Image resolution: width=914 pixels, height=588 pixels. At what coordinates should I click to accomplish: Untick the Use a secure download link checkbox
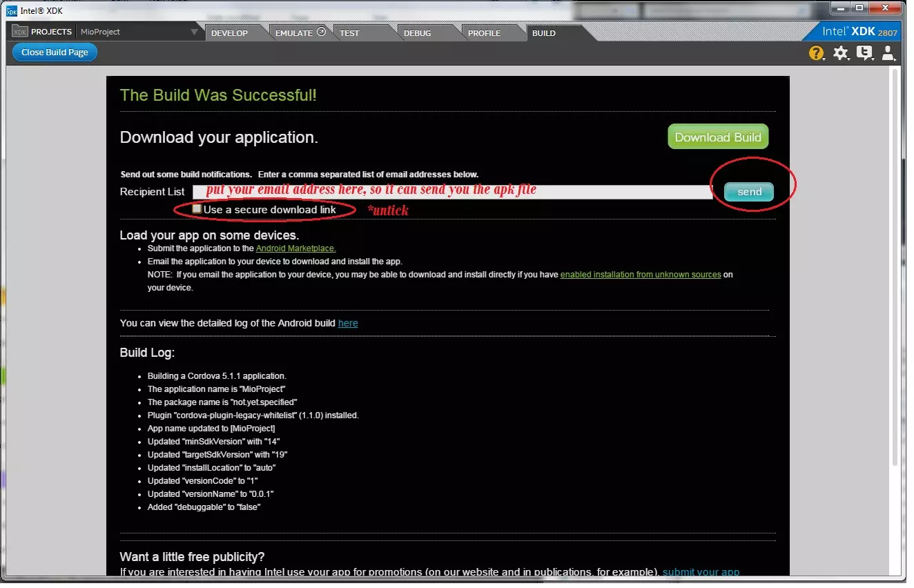[x=197, y=209]
